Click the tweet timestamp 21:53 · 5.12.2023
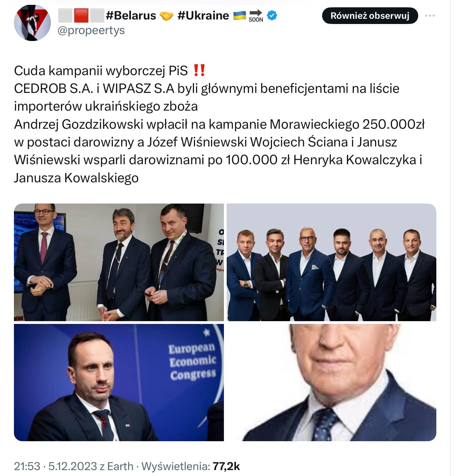The width and height of the screenshot is (460, 476). coord(55,466)
